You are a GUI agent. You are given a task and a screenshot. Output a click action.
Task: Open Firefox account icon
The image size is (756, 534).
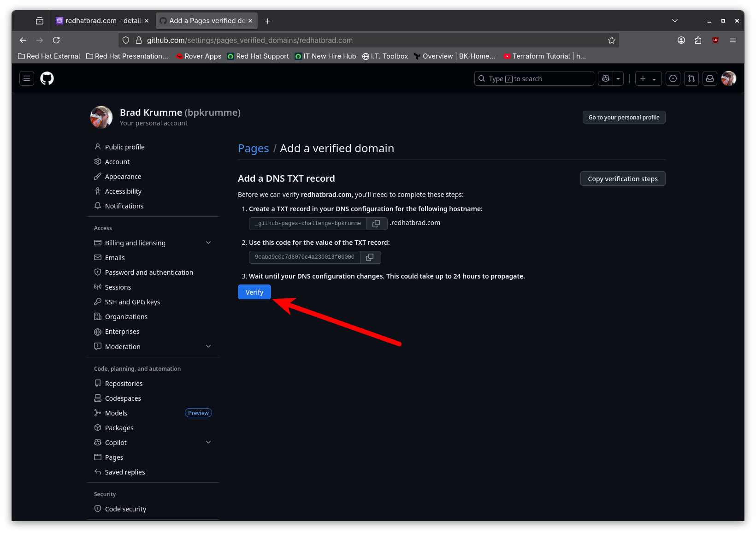point(681,40)
